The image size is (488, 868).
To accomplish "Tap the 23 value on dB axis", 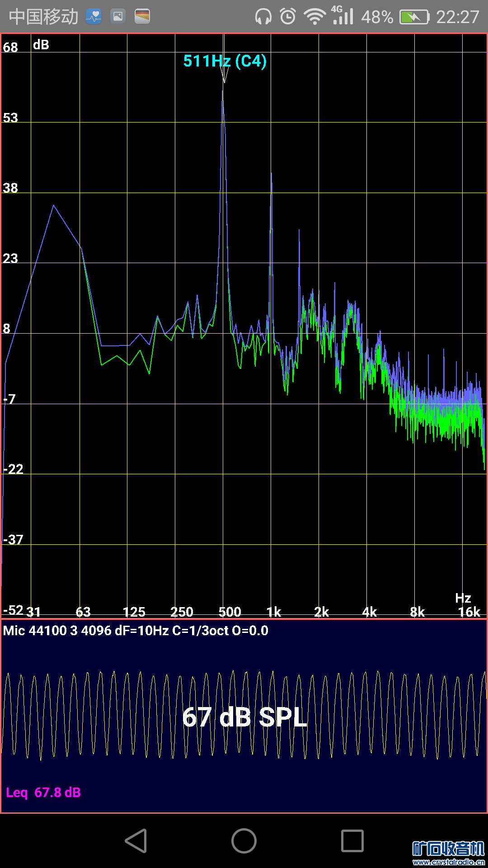I will point(10,258).
